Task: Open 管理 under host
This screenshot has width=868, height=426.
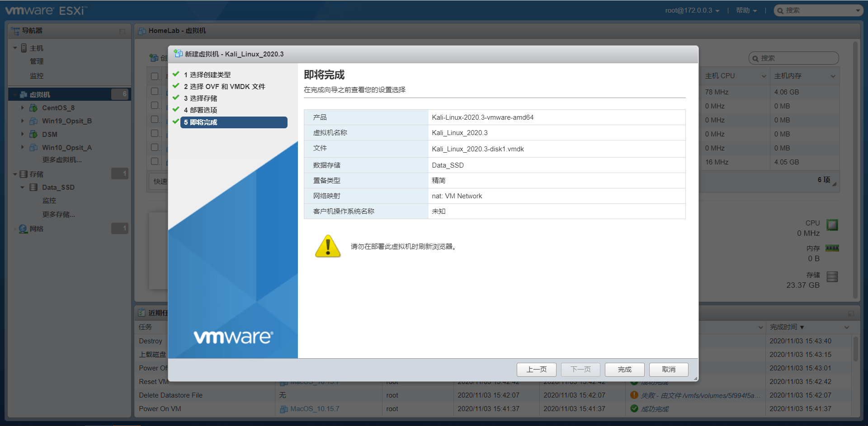Action: [x=37, y=61]
